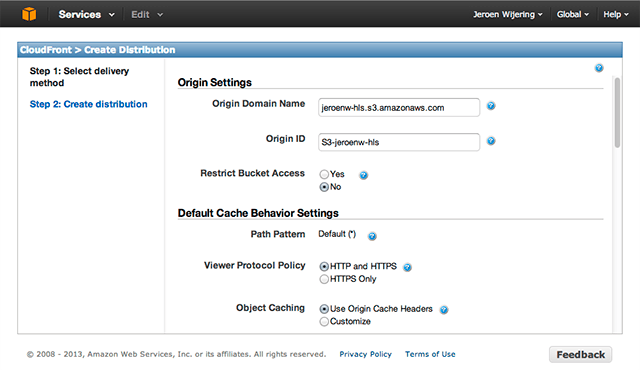Select Yes for Restrict Bucket Access
The image size is (640, 370).
pos(324,175)
